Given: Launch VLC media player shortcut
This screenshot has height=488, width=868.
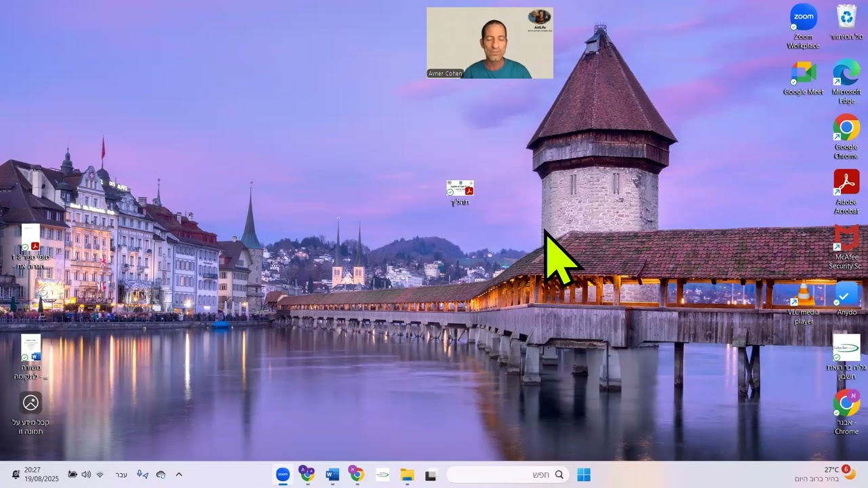Looking at the screenshot, I should point(804,302).
